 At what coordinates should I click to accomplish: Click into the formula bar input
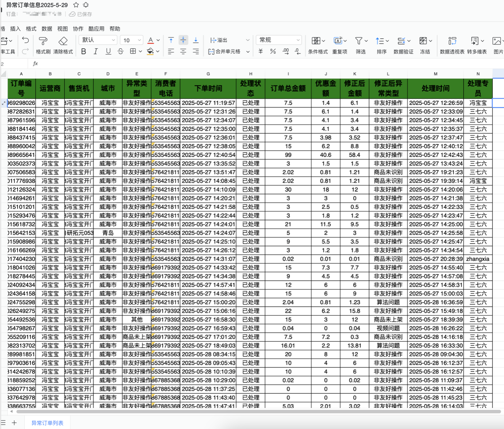click(x=272, y=64)
